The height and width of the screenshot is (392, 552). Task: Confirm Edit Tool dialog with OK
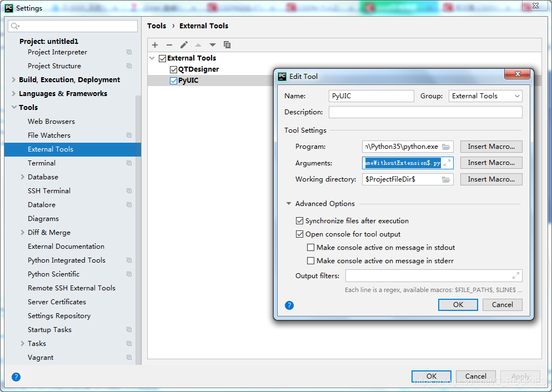(x=458, y=305)
